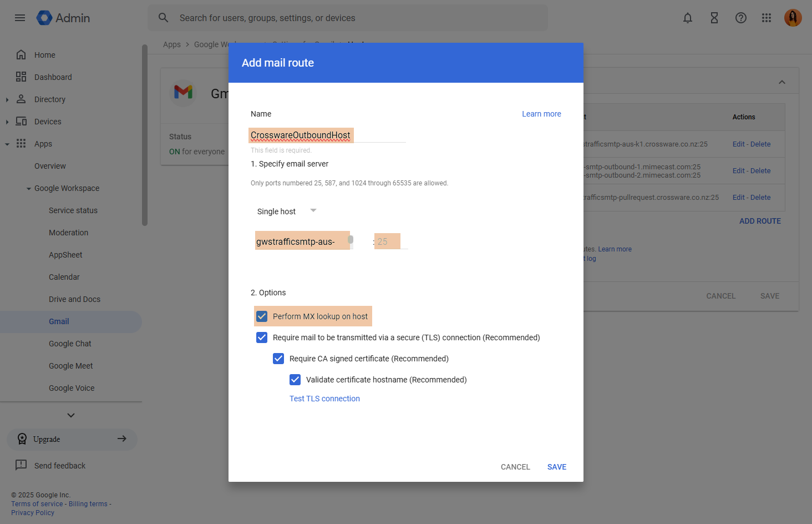Open the hourglass tasks icon
Screen dimensions: 812x524
[x=714, y=18]
